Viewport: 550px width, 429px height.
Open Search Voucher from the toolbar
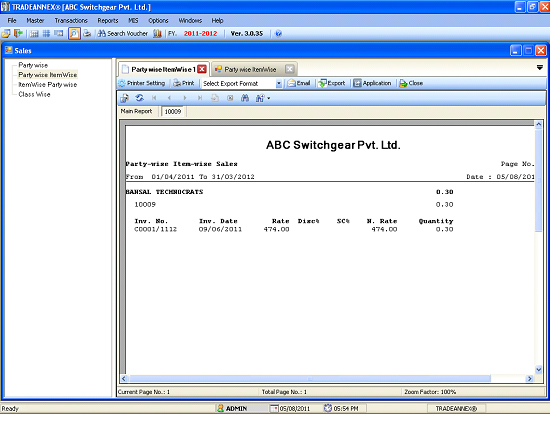[123, 34]
